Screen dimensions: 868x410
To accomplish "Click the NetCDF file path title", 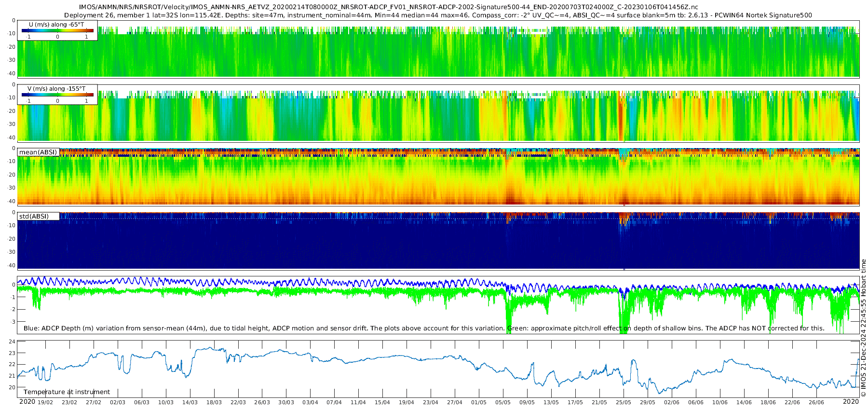I will pos(388,7).
